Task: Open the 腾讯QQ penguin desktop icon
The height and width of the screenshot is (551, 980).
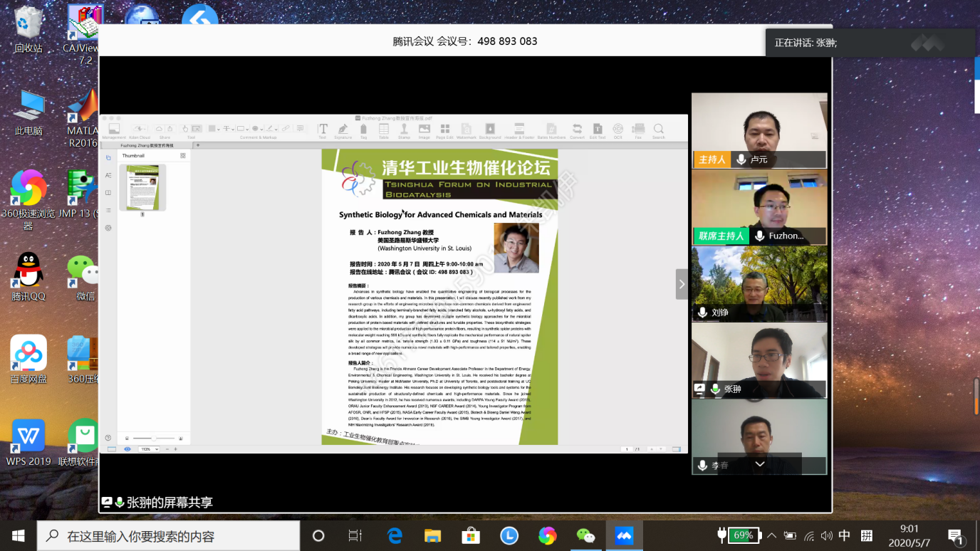Action: (x=28, y=276)
